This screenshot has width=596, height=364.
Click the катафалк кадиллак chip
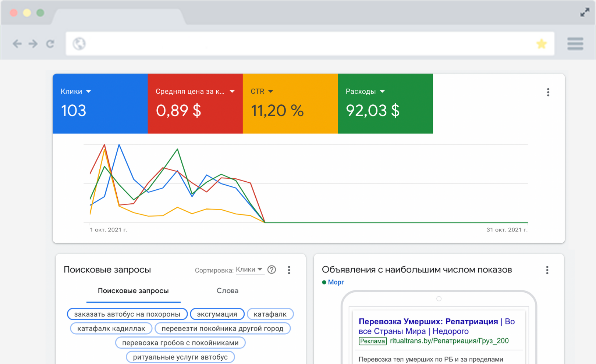111,328
